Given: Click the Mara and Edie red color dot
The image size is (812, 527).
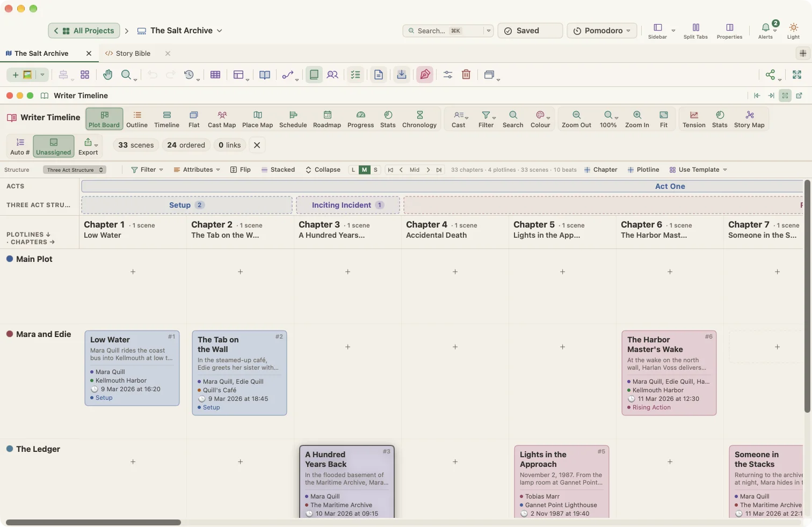Looking at the screenshot, I should pyautogui.click(x=10, y=334).
